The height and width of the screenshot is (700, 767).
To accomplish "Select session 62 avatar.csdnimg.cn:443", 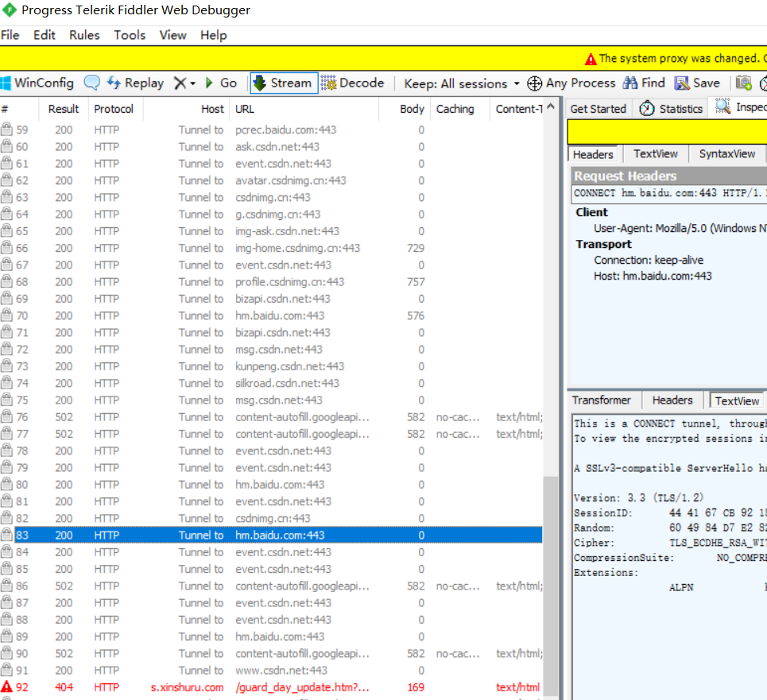I will [271, 180].
